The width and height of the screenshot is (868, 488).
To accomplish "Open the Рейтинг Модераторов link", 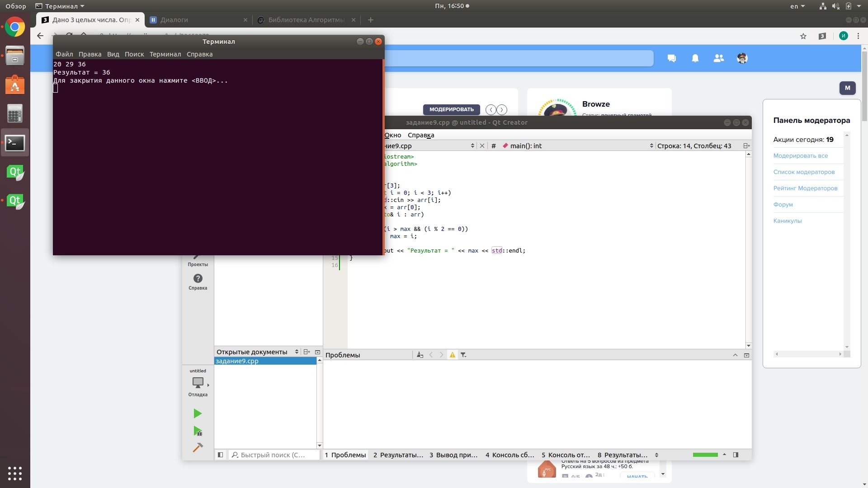I will click(805, 188).
